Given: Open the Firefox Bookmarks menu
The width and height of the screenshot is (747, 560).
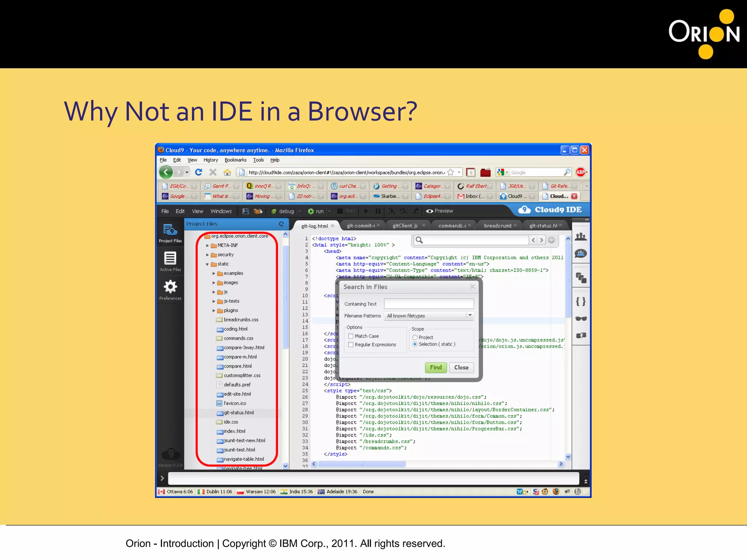Looking at the screenshot, I should coord(235,160).
